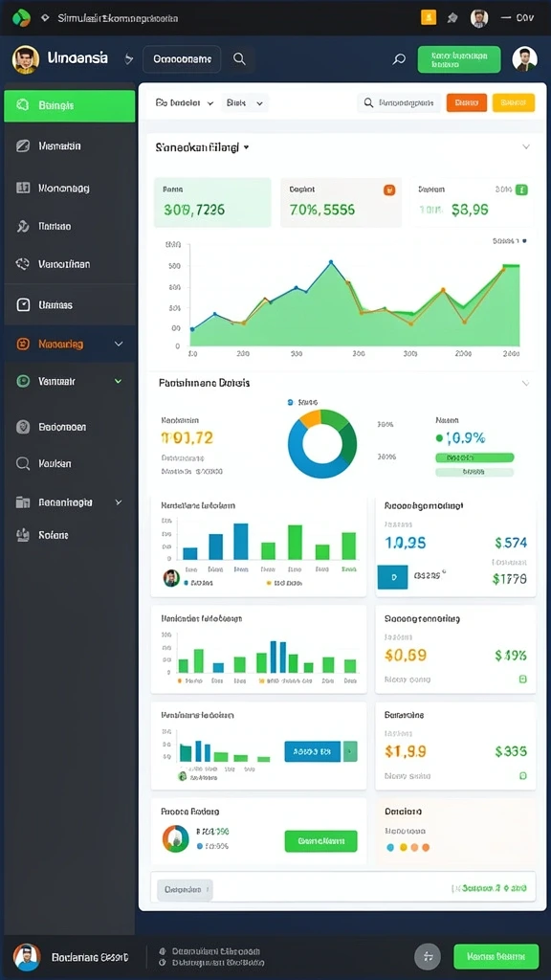Expand the Nooaoring sidebar chevron
551x980 pixels.
point(119,344)
